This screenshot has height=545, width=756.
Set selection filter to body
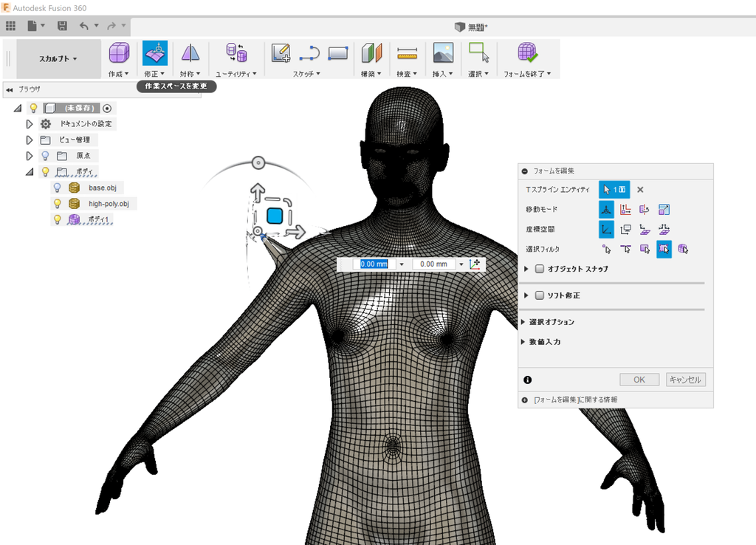click(683, 249)
